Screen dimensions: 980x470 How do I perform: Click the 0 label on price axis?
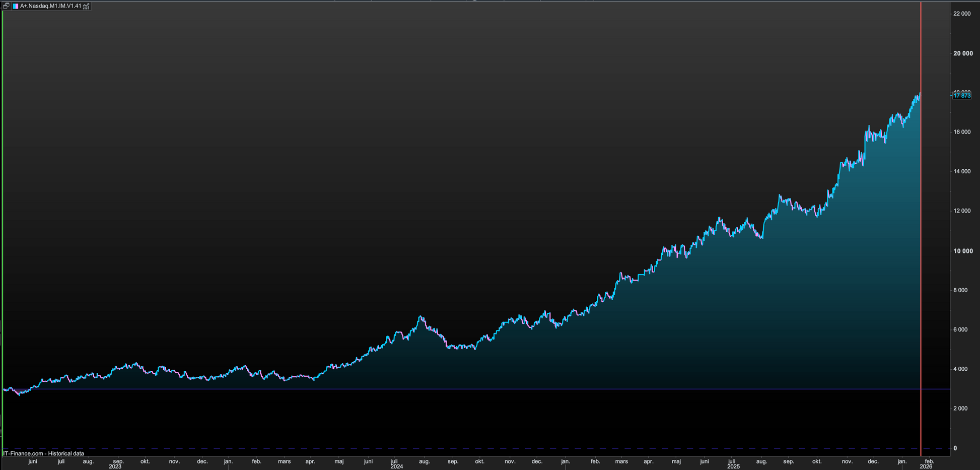coord(955,448)
